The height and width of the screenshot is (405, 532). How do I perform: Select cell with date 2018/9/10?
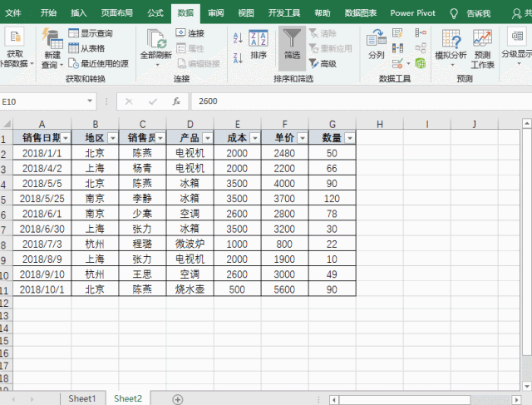click(x=42, y=274)
